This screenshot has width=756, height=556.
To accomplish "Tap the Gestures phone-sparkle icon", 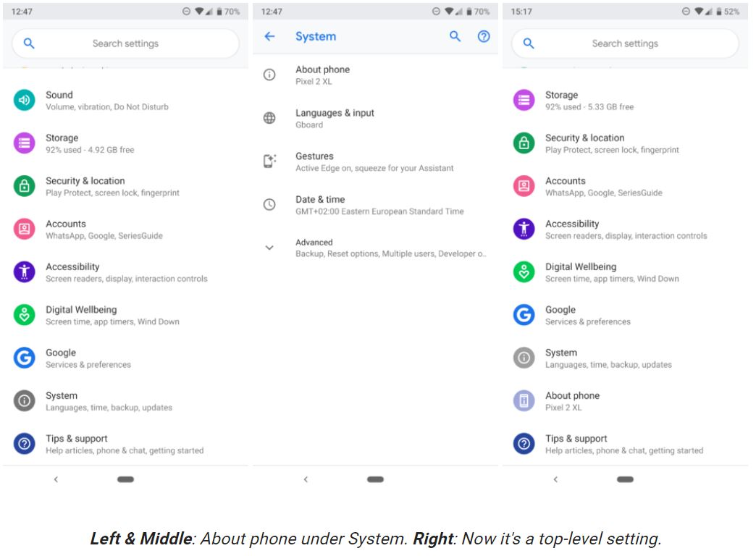I will [x=269, y=161].
